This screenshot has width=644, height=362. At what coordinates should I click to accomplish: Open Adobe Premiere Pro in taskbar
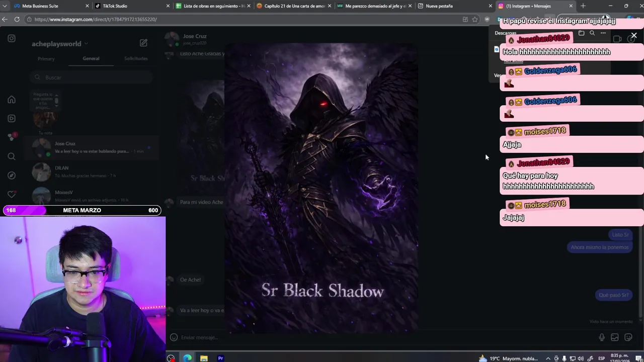coord(220,358)
